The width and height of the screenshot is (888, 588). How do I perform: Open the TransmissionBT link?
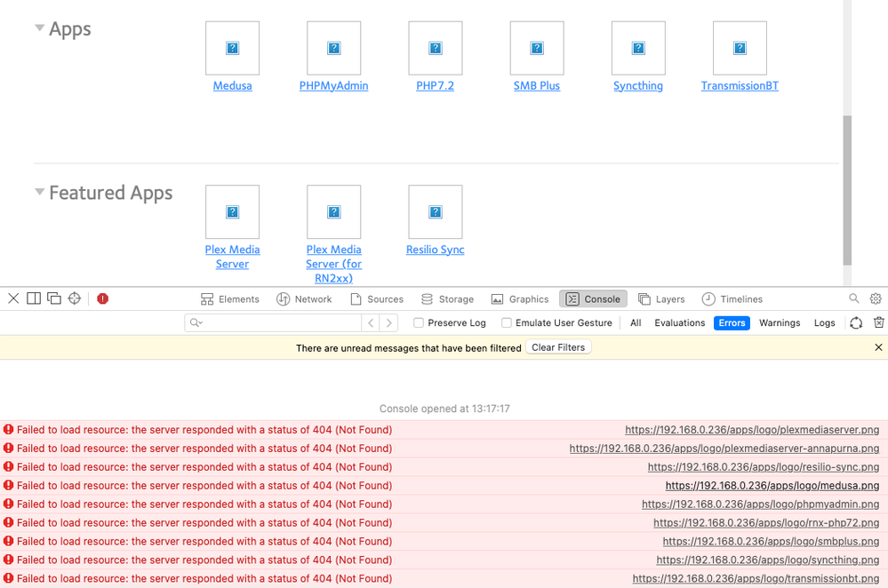740,86
